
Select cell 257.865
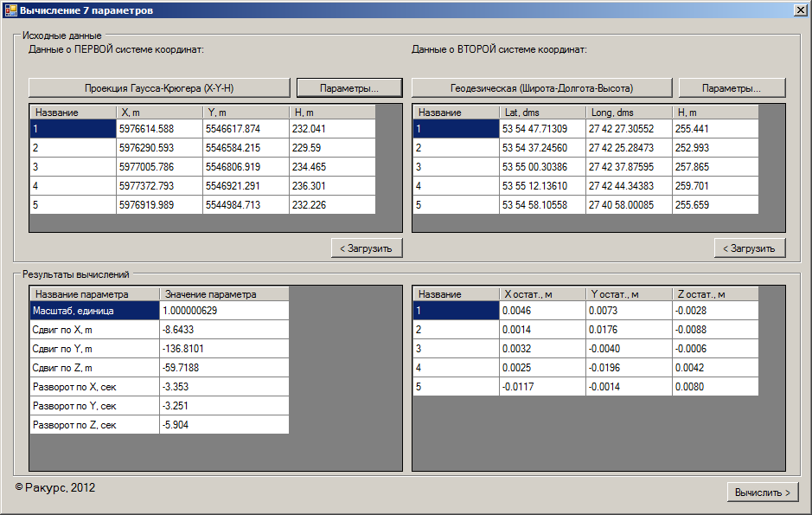pyautogui.click(x=716, y=167)
